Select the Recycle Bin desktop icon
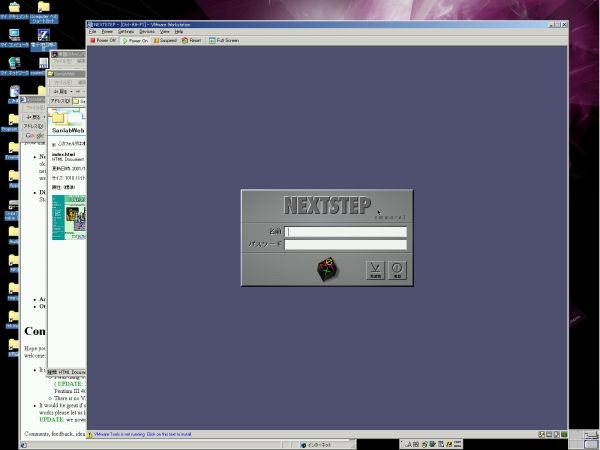 [14, 94]
